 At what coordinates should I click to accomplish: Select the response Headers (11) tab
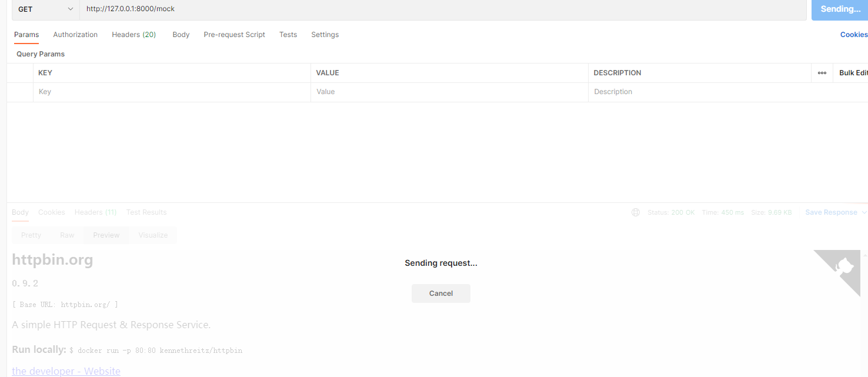point(96,212)
